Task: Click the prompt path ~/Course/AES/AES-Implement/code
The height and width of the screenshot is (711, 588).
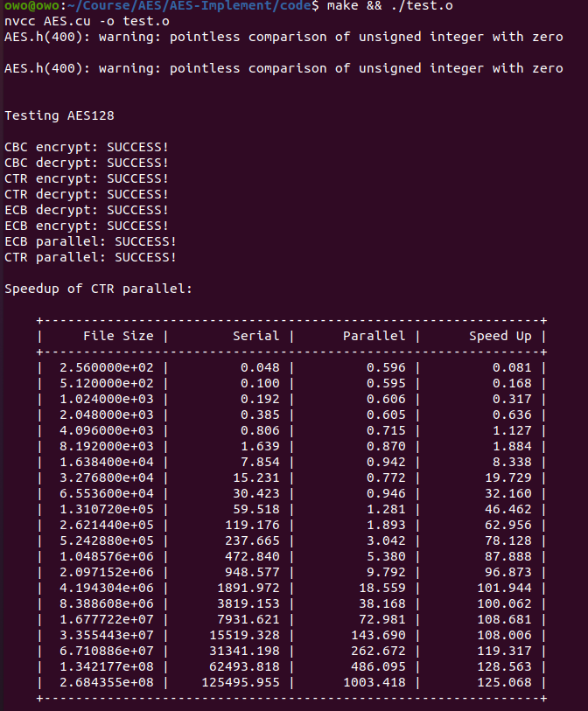Action: (189, 5)
